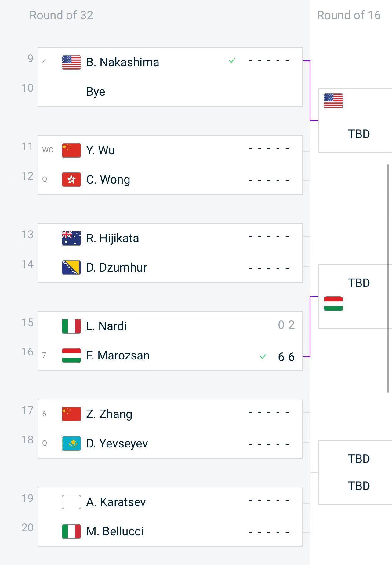This screenshot has height=565, width=392.
Task: Tap the blank flag beside A. Karatsev
Action: coord(71,502)
